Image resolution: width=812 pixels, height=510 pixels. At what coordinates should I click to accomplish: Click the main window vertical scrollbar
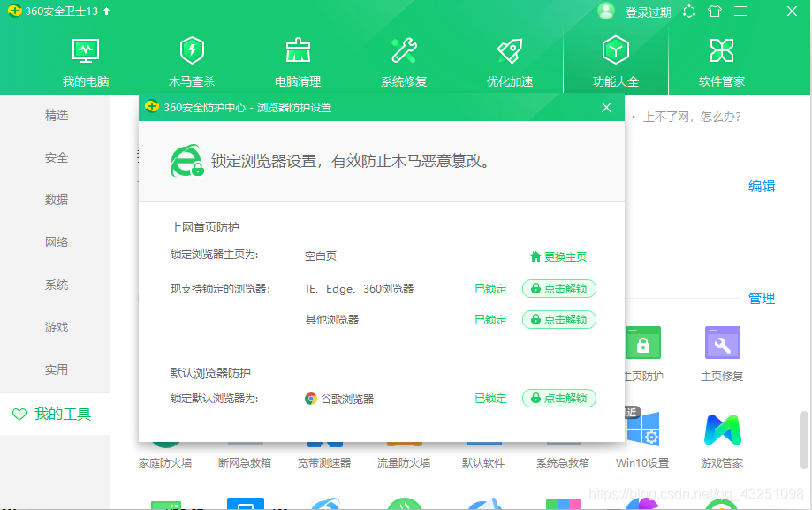[x=804, y=439]
